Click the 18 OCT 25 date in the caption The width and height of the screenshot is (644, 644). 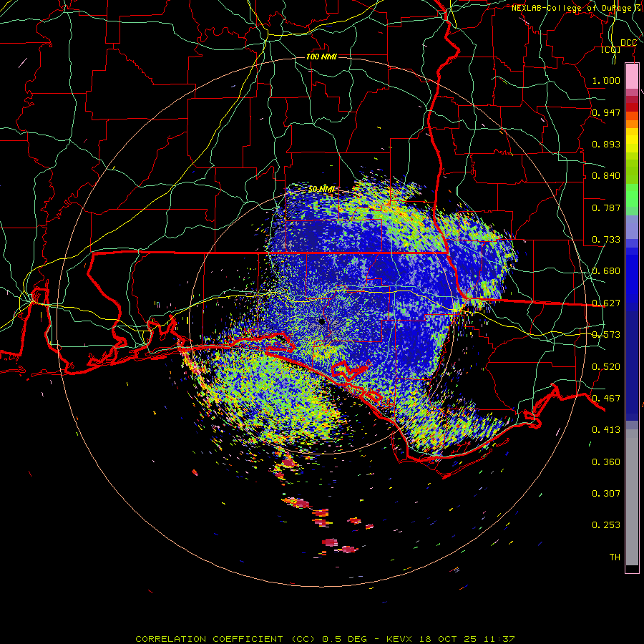click(x=448, y=639)
